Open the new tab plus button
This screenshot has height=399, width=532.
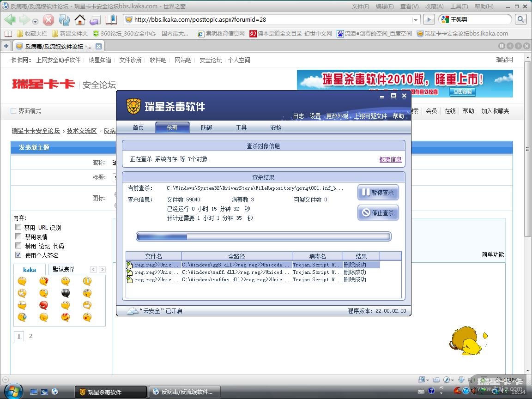[6, 46]
